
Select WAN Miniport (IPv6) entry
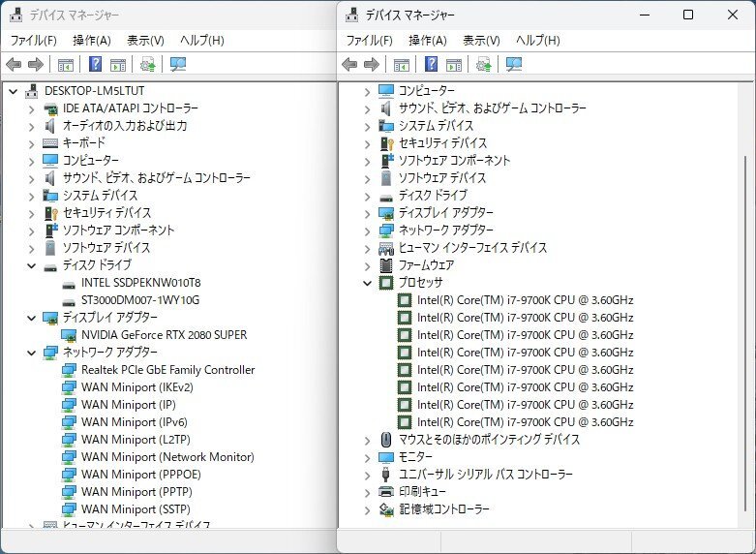click(x=134, y=422)
